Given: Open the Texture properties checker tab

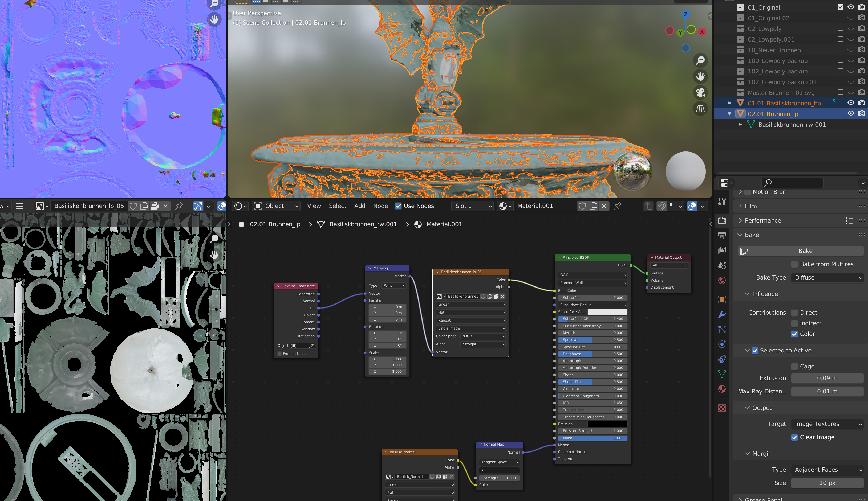Looking at the screenshot, I should tap(722, 408).
